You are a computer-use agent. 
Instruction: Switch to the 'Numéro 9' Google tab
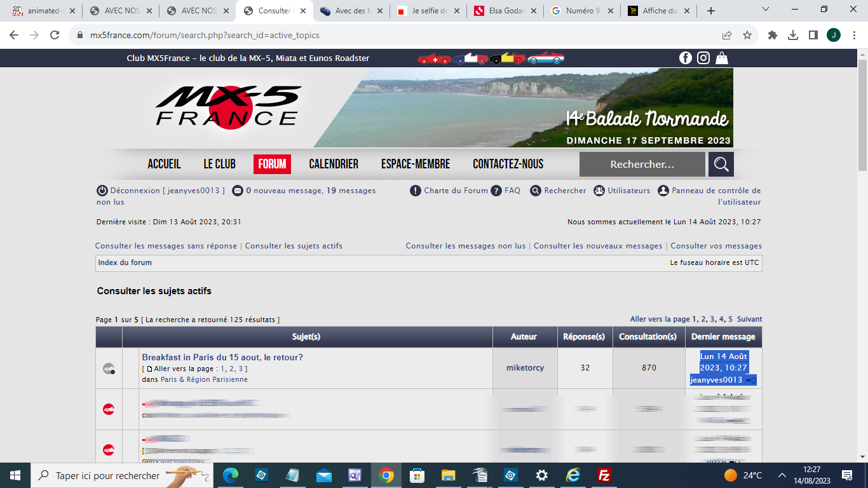[x=581, y=11]
